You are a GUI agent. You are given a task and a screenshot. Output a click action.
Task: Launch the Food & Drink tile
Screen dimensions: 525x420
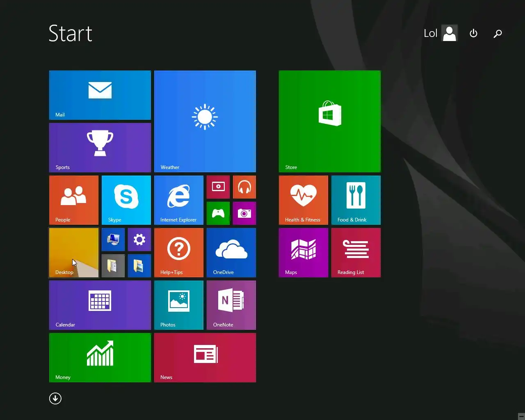(x=356, y=200)
